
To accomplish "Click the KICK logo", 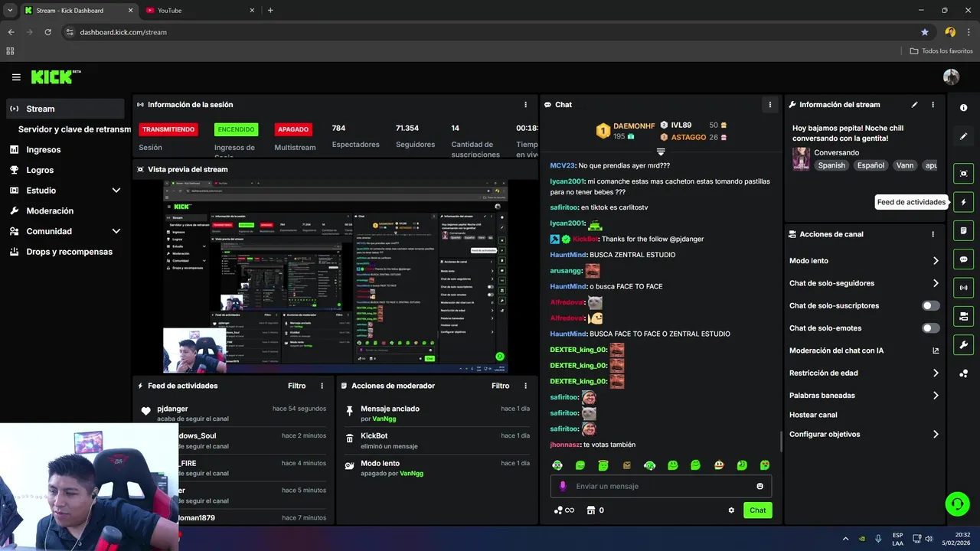I will pos(55,77).
